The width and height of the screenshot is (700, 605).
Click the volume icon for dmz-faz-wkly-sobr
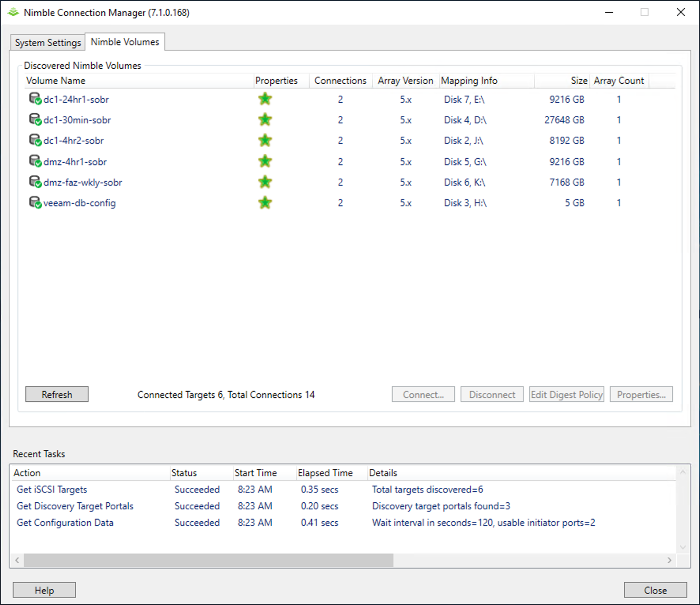click(x=35, y=181)
